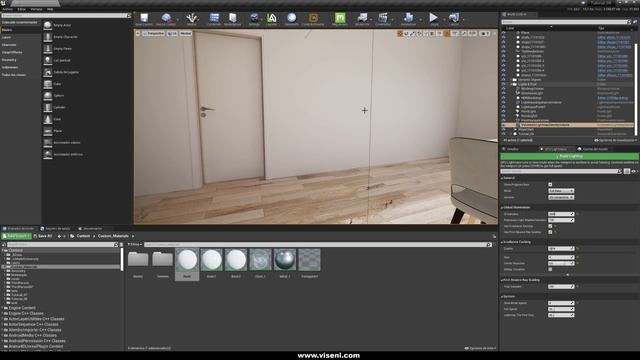Select the Empty Character icon
This screenshot has width=640, height=360.
tap(48, 37)
